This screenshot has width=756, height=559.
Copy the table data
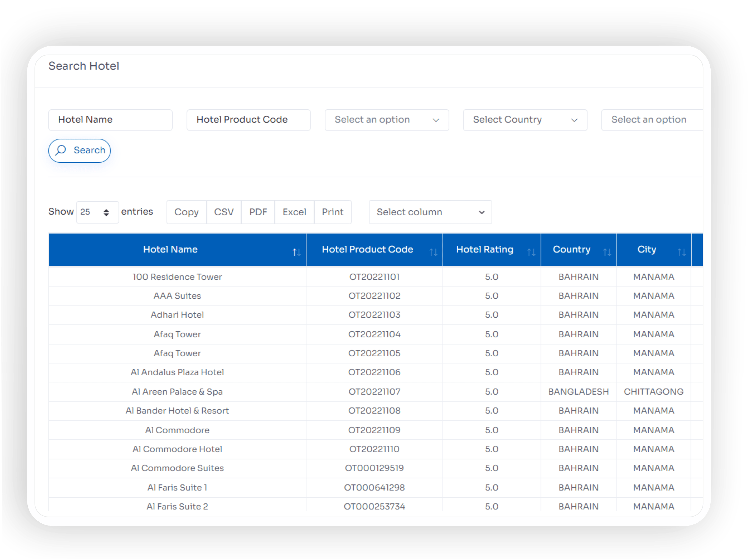pos(186,212)
